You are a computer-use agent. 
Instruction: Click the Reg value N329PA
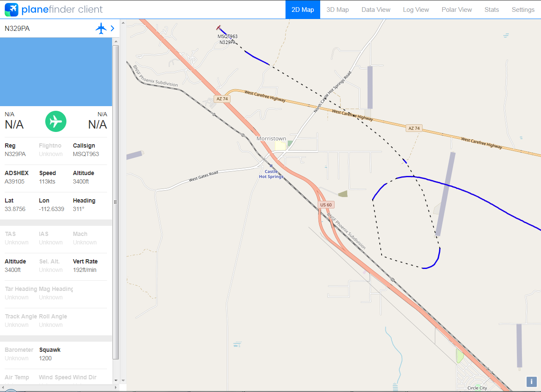[x=15, y=154]
